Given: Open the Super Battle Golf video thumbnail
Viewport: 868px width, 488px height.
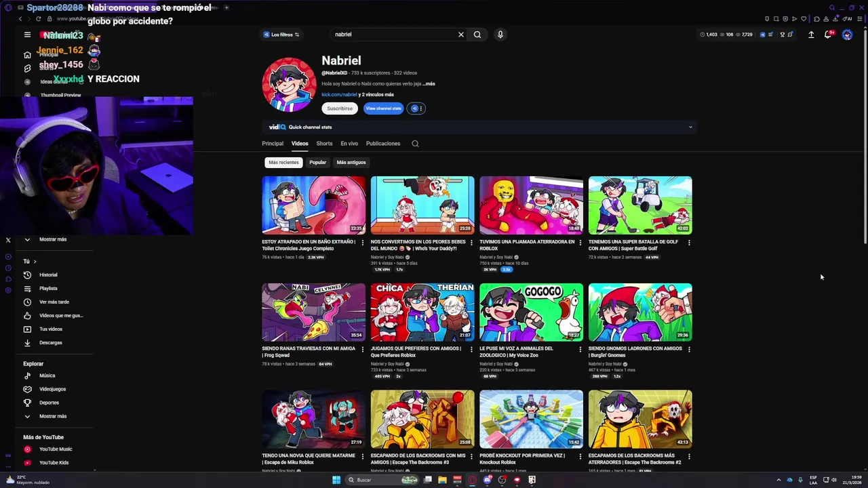Looking at the screenshot, I should click(x=640, y=205).
